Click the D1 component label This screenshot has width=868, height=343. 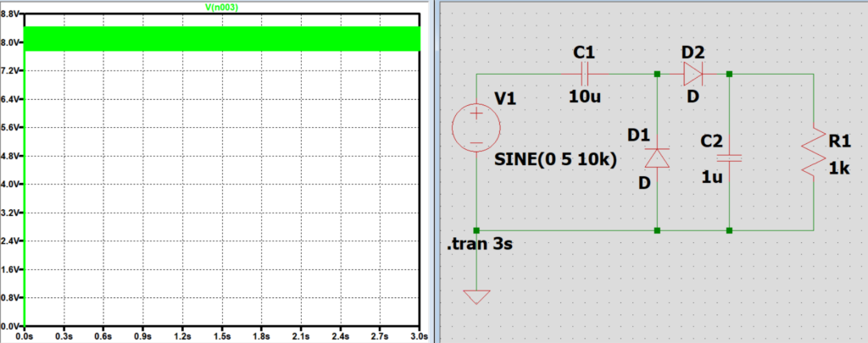[x=639, y=135]
